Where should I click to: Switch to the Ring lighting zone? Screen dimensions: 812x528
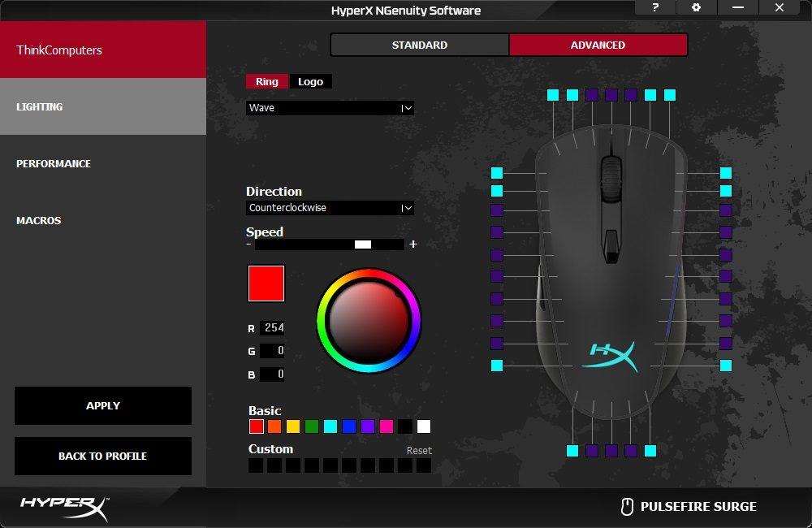pyautogui.click(x=266, y=81)
